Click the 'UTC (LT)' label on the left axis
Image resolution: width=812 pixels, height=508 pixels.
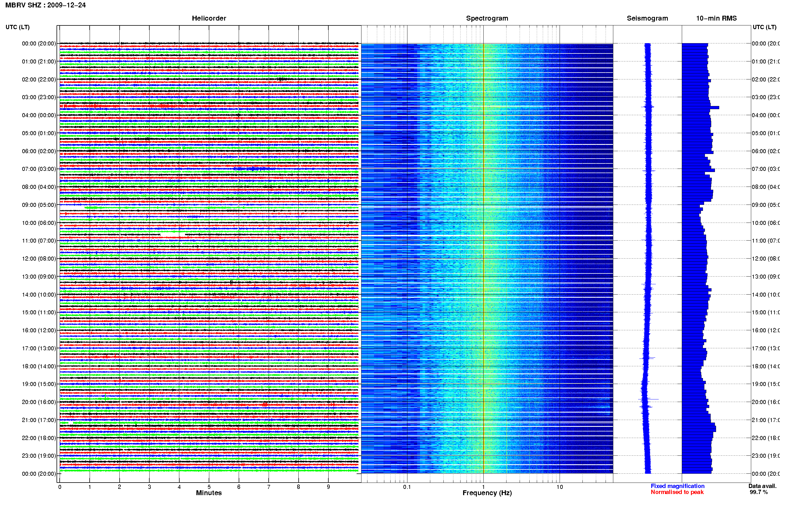point(17,27)
